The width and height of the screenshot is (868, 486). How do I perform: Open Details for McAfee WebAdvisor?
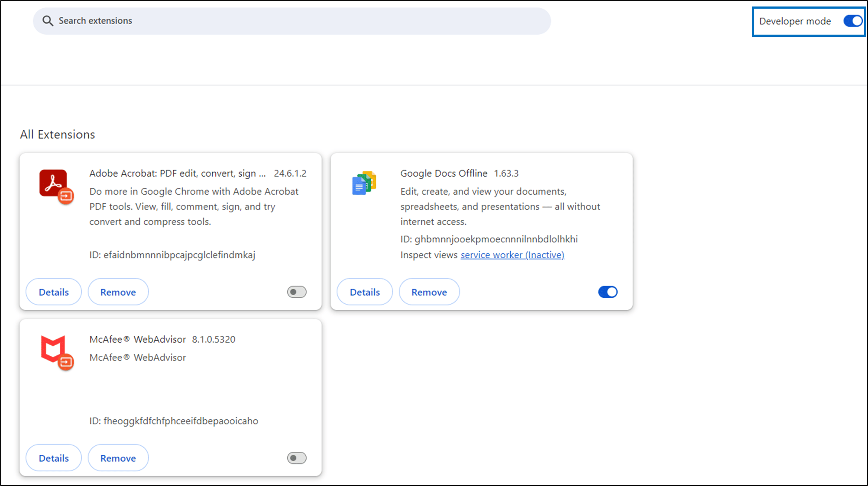point(54,458)
